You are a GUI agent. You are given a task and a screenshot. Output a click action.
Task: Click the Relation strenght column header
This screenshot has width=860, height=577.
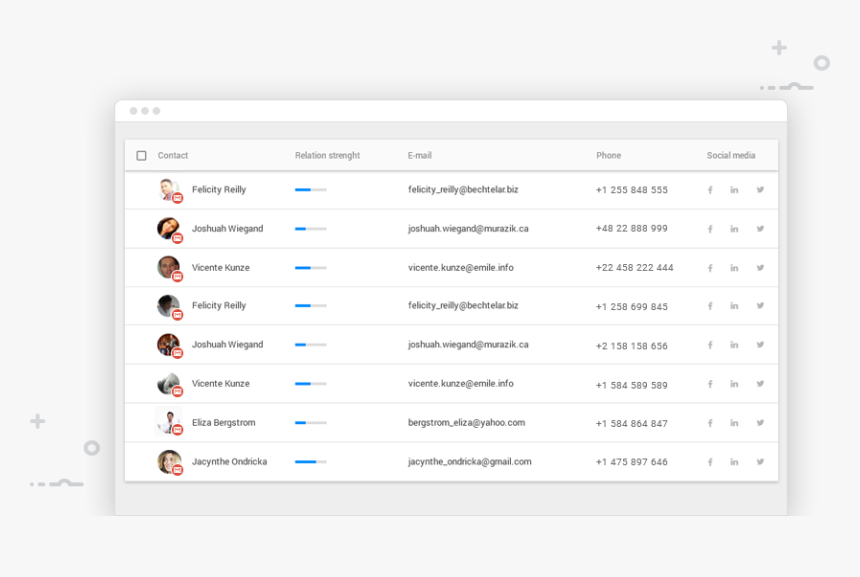coord(327,156)
